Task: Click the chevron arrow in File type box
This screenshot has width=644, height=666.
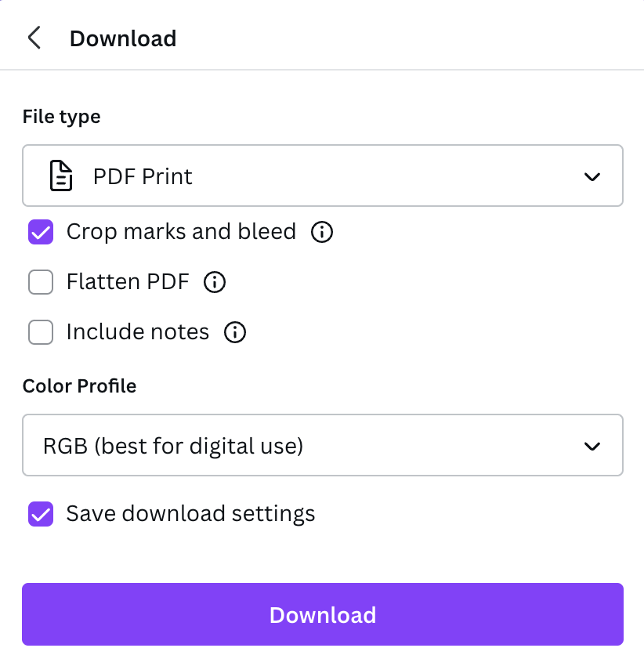Action: point(592,176)
